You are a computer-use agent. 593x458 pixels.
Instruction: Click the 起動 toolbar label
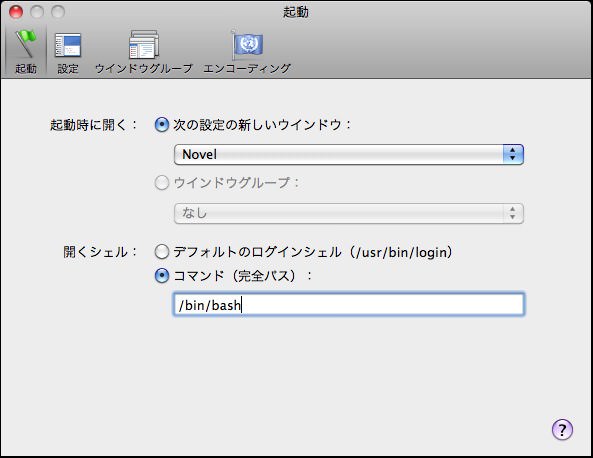pos(26,69)
